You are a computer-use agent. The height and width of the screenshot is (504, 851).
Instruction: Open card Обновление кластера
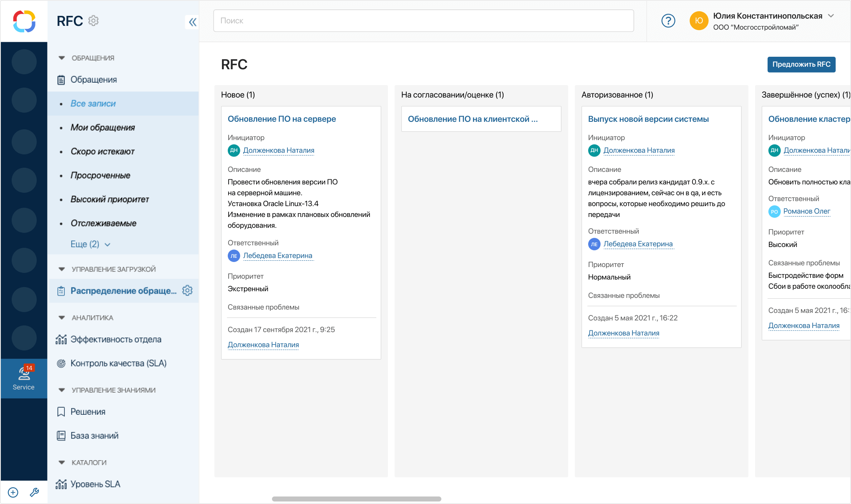(809, 119)
